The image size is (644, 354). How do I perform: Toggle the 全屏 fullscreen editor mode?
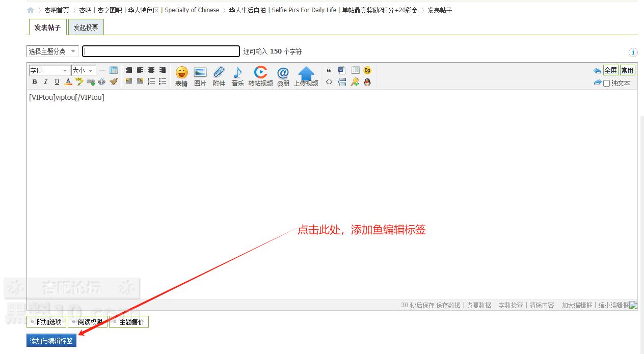coord(610,71)
